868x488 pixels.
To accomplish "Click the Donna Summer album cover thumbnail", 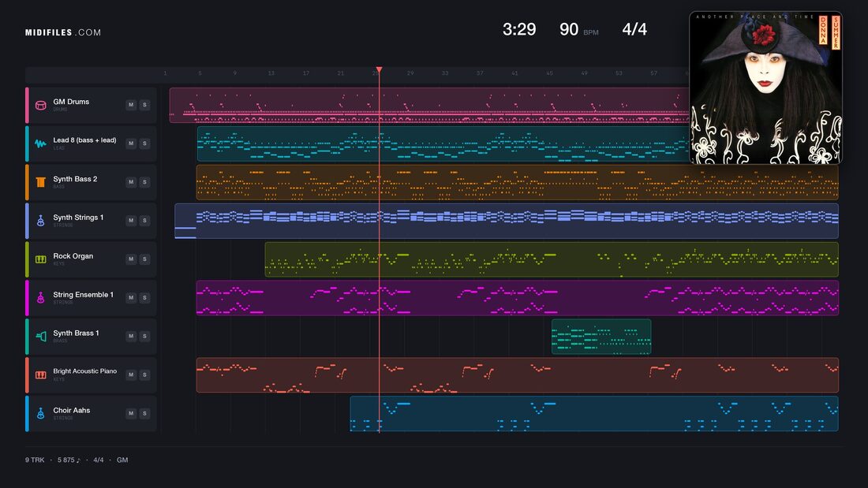I will 765,88.
